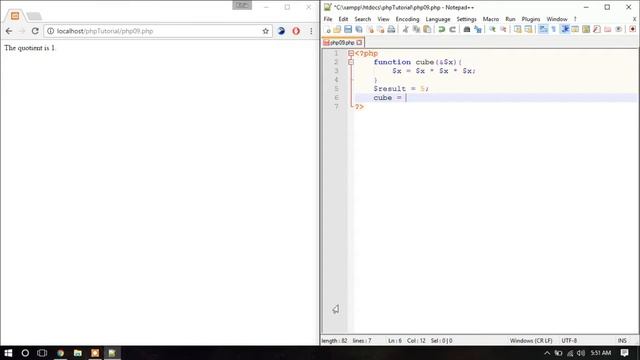Viewport: 640px width, 360px height.
Task: Click the Zoom Out magnifier icon
Action: point(503,29)
